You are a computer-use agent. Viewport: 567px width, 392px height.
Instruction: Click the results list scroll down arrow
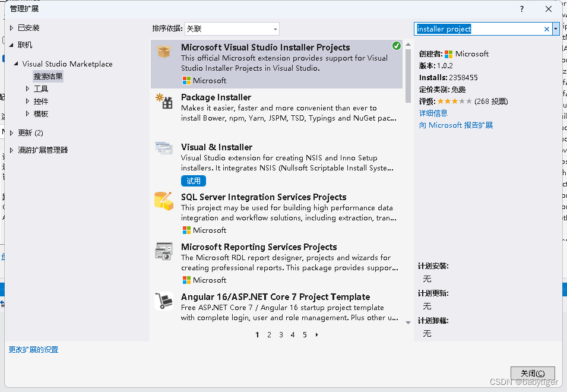click(x=408, y=322)
